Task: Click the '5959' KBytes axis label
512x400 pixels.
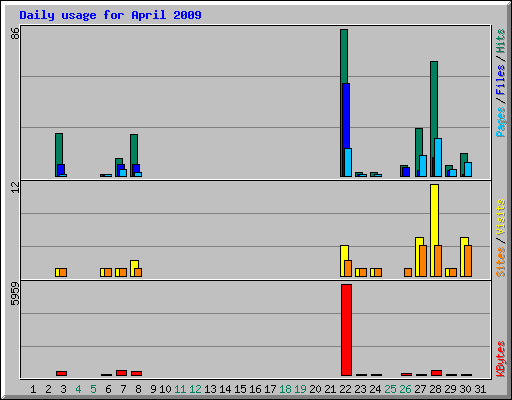Action: click(x=15, y=294)
